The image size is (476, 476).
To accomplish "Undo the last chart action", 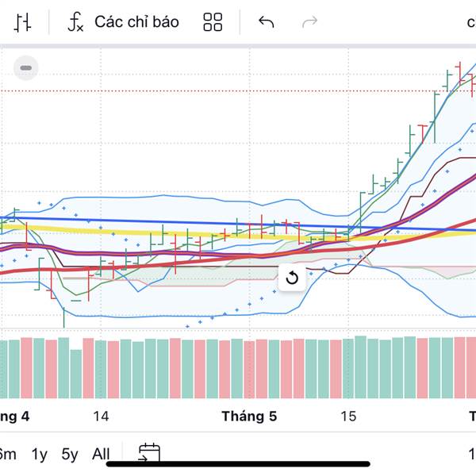I will click(x=267, y=22).
